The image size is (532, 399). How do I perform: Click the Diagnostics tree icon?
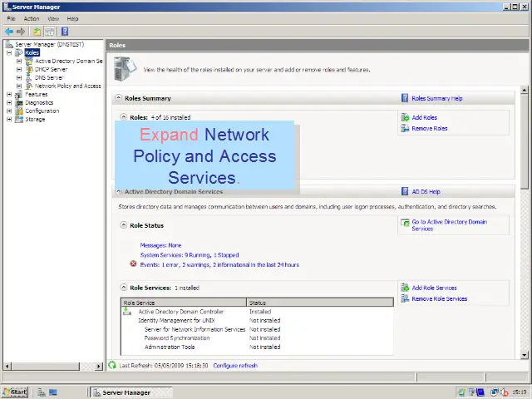(x=19, y=102)
